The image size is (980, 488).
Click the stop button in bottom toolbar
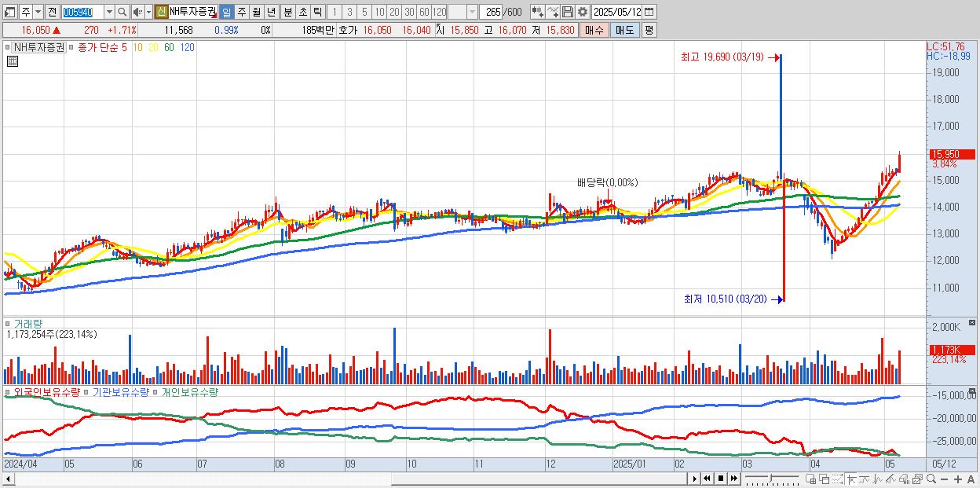[720, 479]
